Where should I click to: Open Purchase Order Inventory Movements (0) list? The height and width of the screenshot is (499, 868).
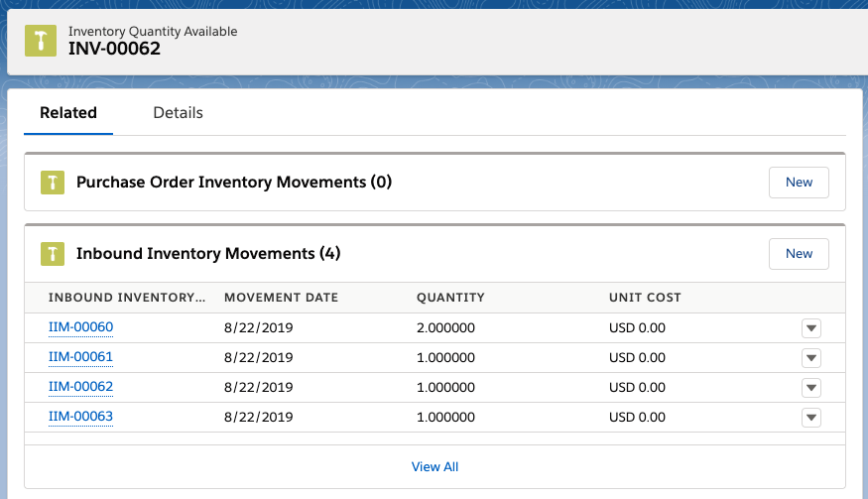point(233,183)
